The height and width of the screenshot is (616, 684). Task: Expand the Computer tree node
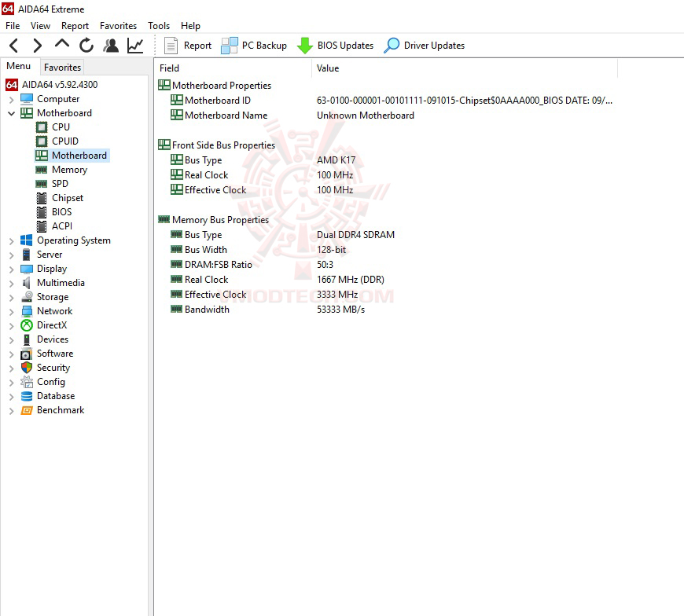(x=11, y=100)
